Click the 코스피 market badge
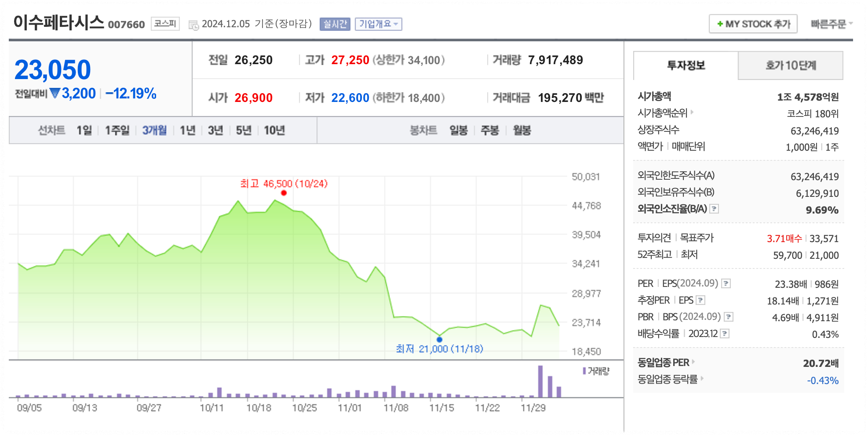This screenshot has width=868, height=435. click(165, 23)
